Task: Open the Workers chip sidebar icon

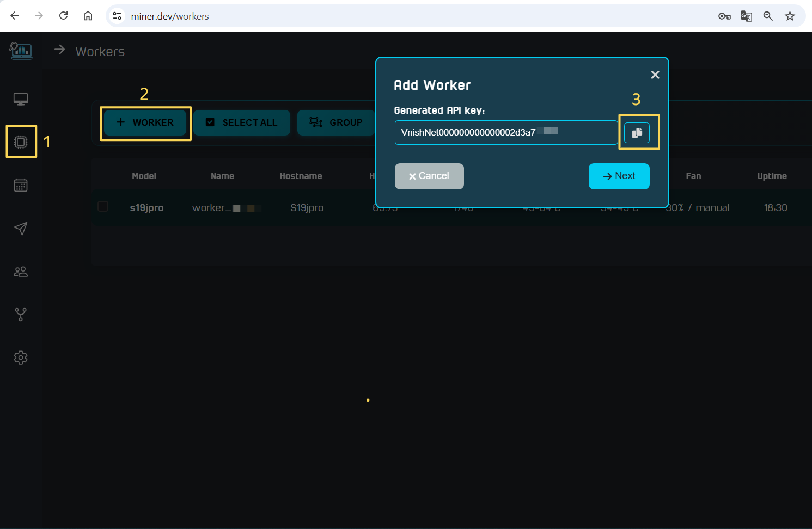Action: 21,142
